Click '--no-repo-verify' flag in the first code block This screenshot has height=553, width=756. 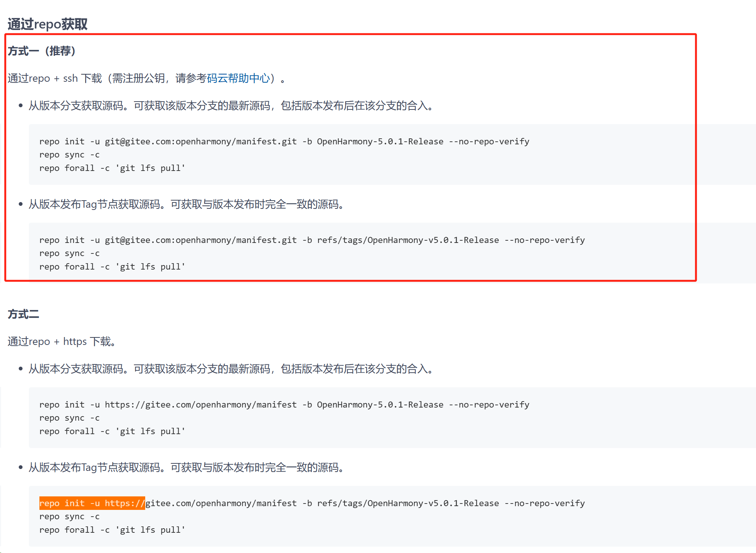(489, 142)
